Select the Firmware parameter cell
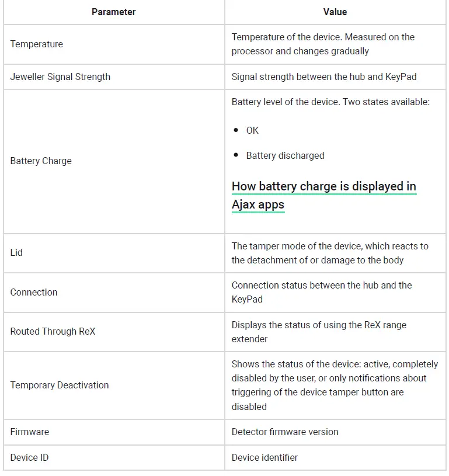 [x=30, y=432]
